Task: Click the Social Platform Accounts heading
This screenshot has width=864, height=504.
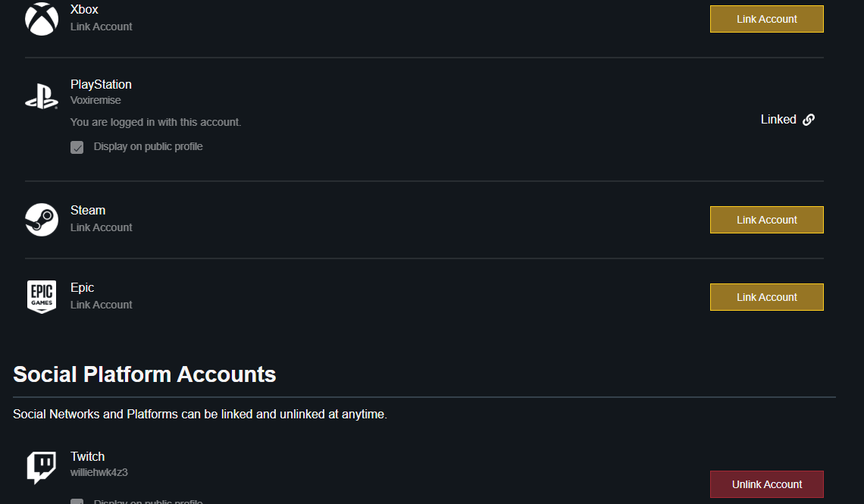Action: (x=145, y=374)
